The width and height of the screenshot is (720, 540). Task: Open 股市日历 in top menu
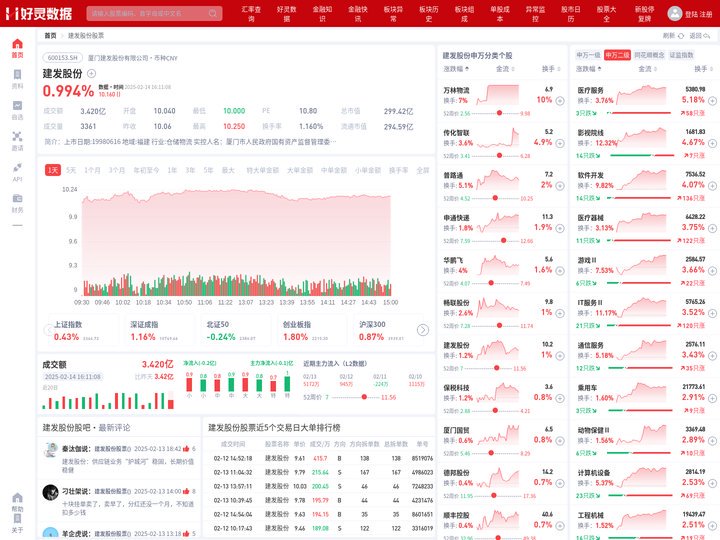tap(571, 14)
